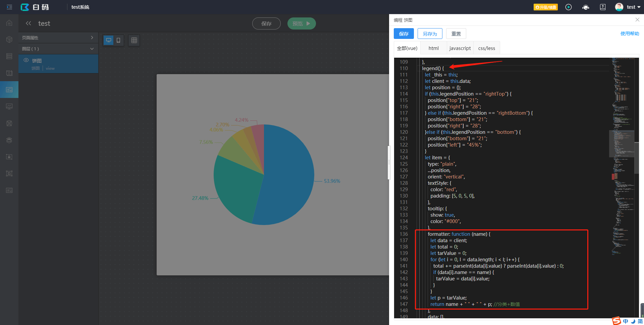Screen dimensions: 644x325
Task: Click the help question mark icon
Action: [x=603, y=7]
